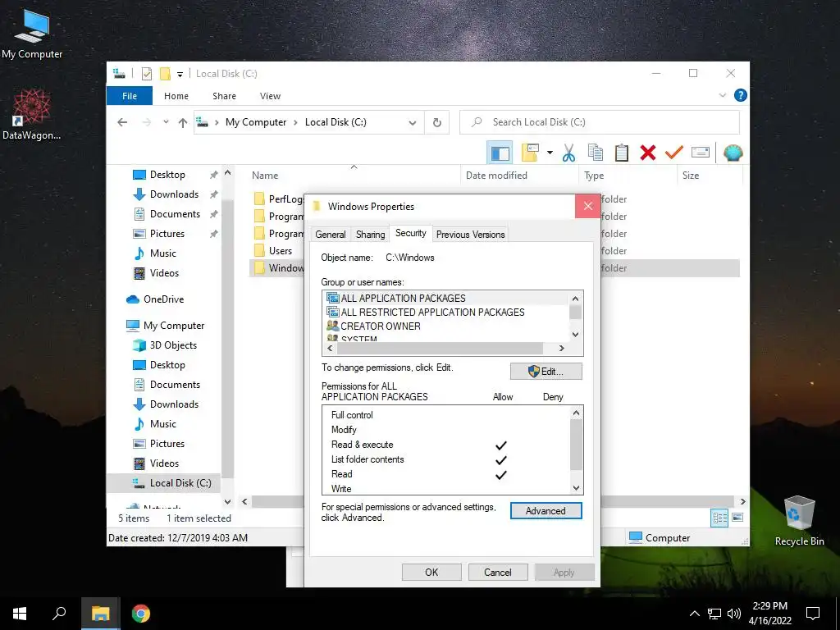840x630 pixels.
Task: Switch to large icons view layout
Action: pyautogui.click(x=737, y=518)
